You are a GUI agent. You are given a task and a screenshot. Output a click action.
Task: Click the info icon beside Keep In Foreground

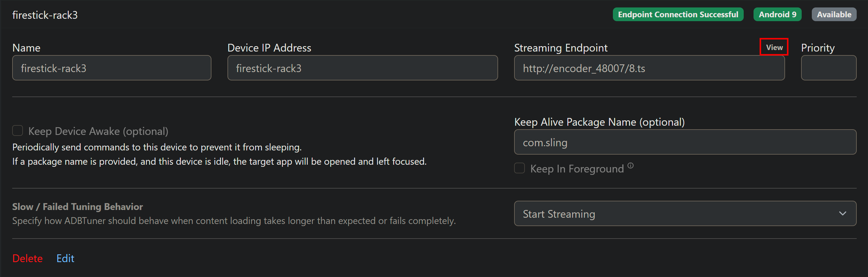(630, 165)
